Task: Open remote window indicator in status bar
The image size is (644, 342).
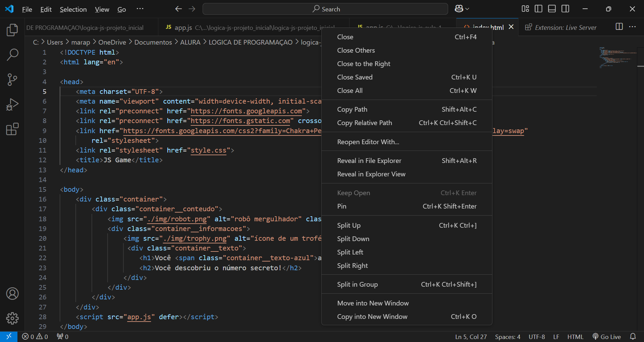Action: [x=9, y=337]
